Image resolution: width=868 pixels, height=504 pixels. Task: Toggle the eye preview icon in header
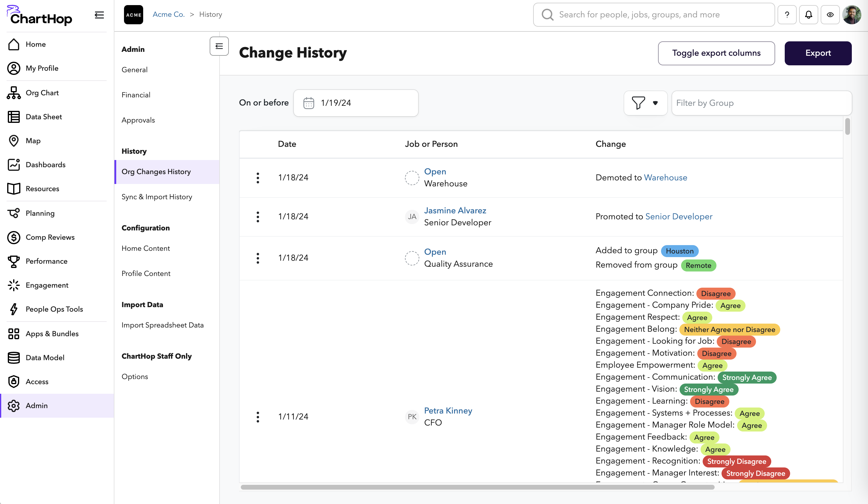point(830,15)
